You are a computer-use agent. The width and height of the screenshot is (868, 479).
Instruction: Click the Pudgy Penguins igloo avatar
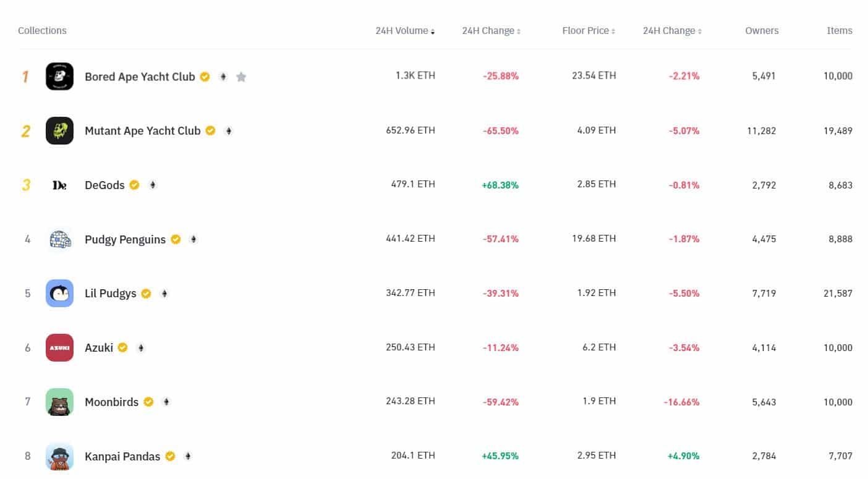(59, 239)
